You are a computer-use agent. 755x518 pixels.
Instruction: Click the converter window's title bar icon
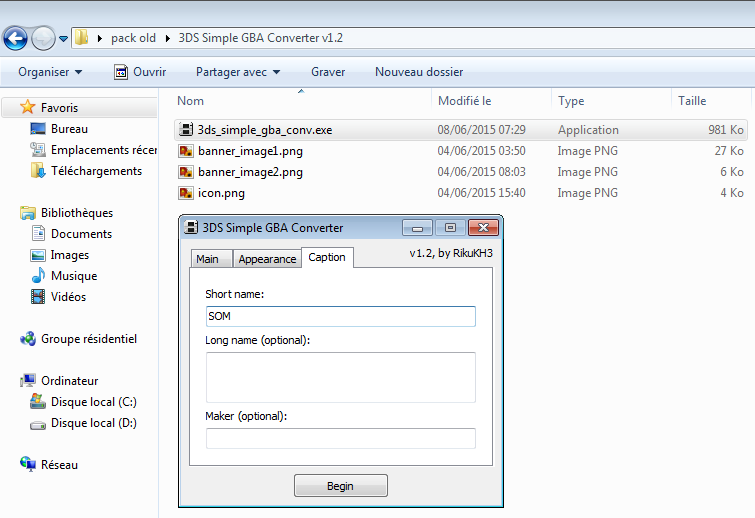(x=191, y=227)
